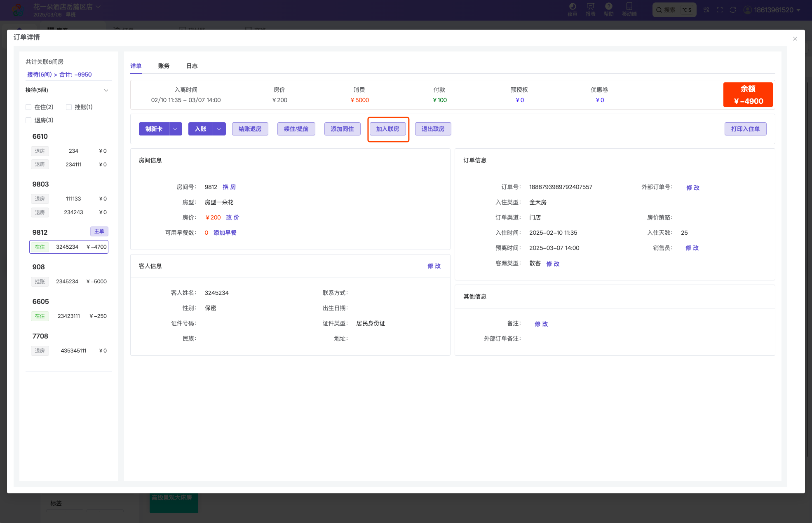Click the 加入联房 button

tap(388, 129)
